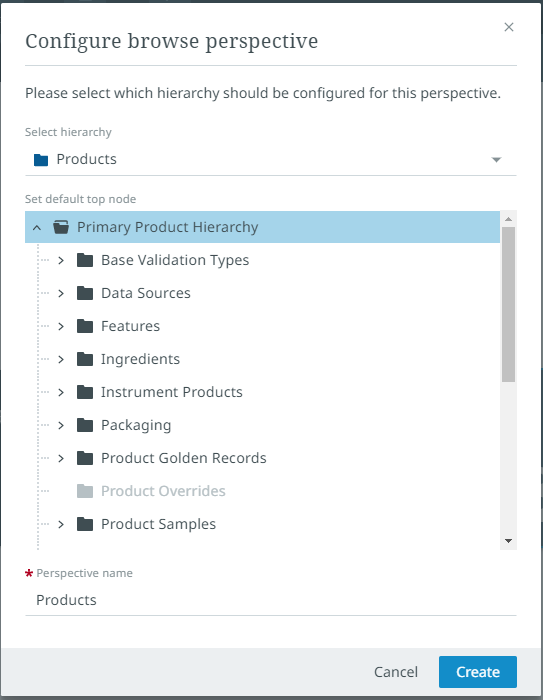Close the Configure browse perspective dialog
This screenshot has height=700, width=543.
(x=509, y=27)
